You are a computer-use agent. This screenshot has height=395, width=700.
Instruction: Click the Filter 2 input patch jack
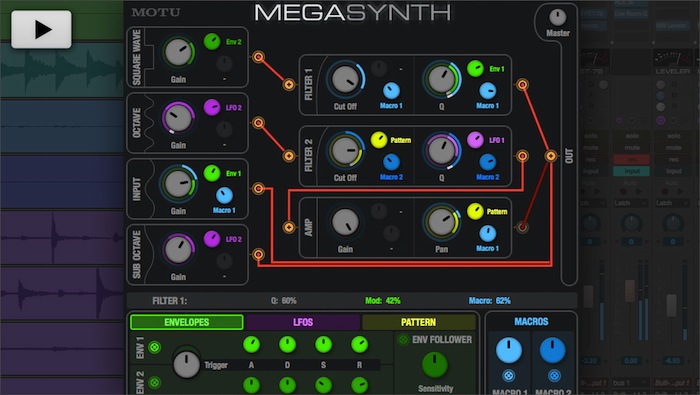click(x=289, y=155)
